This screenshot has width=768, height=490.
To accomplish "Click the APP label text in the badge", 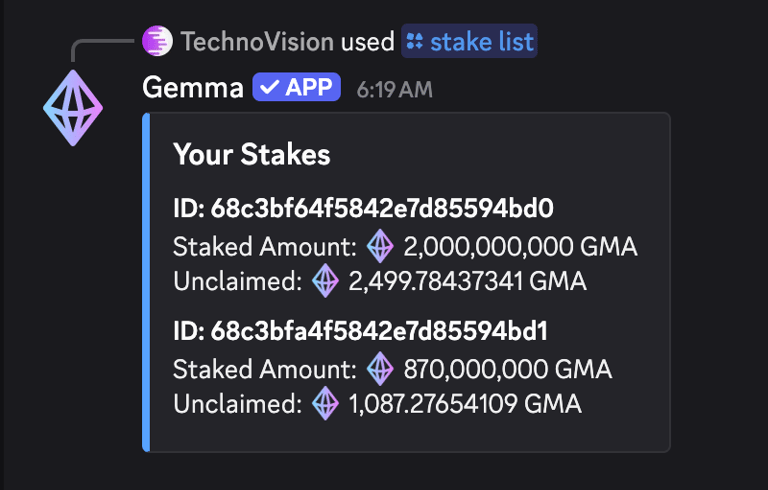I will point(309,88).
